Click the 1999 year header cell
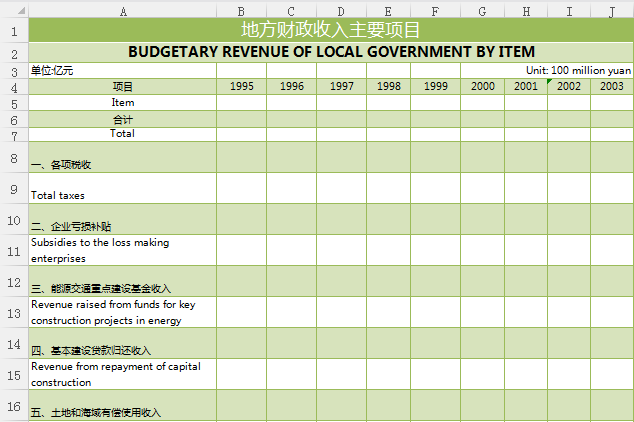The image size is (634, 422). click(435, 87)
